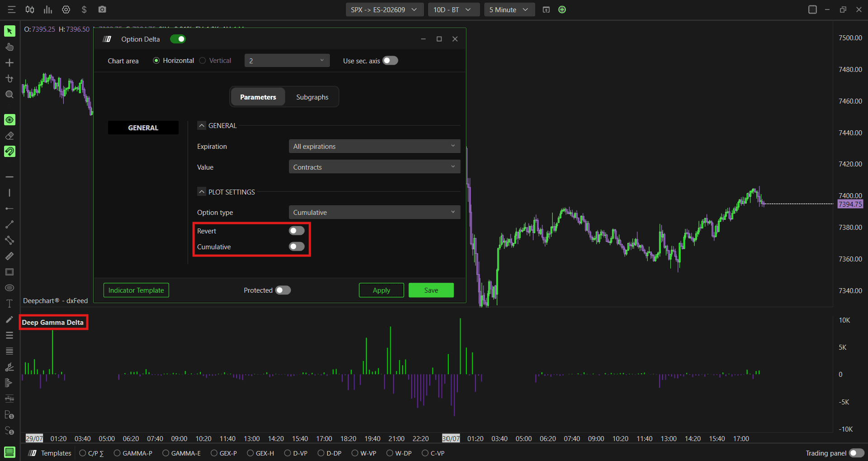Screen dimensions: 868x461
Task: Select the vertical line drawing tool
Action: coord(9,193)
